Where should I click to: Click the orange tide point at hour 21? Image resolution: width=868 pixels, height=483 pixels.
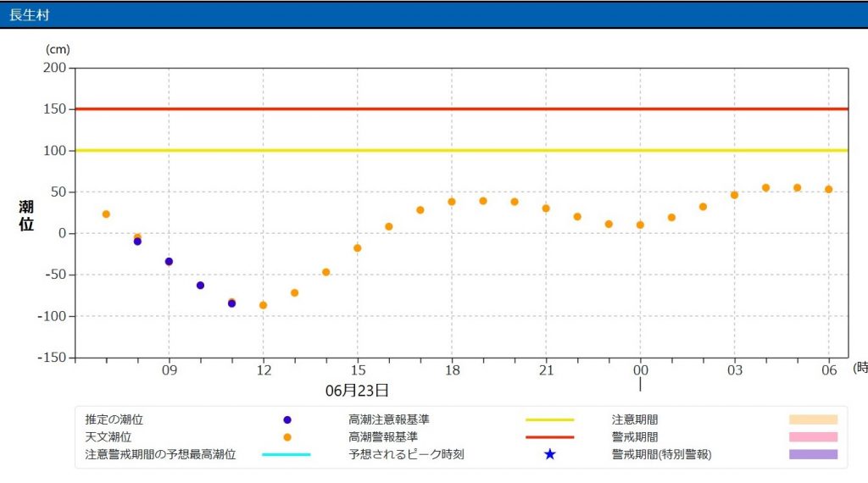click(x=546, y=208)
